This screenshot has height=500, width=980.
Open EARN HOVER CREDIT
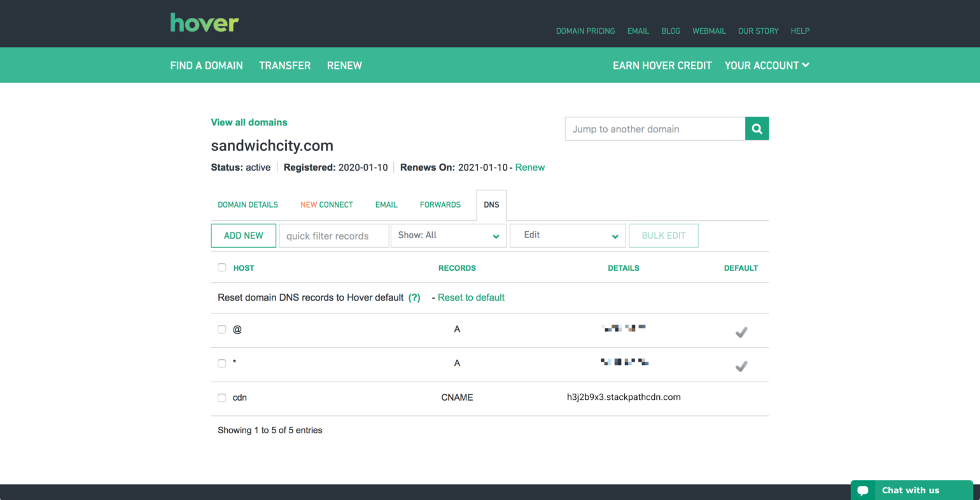pyautogui.click(x=662, y=65)
